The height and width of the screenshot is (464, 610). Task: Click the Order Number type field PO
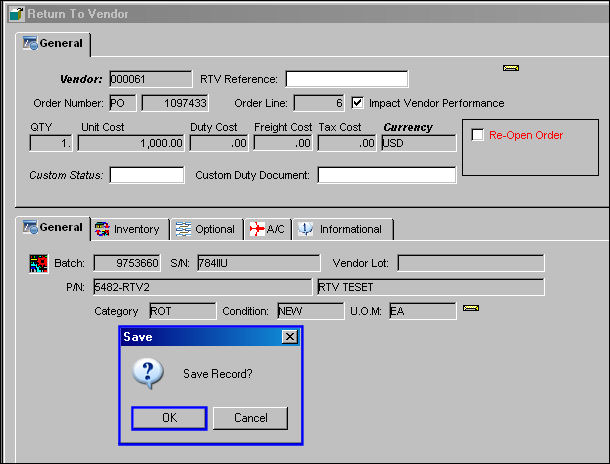123,103
